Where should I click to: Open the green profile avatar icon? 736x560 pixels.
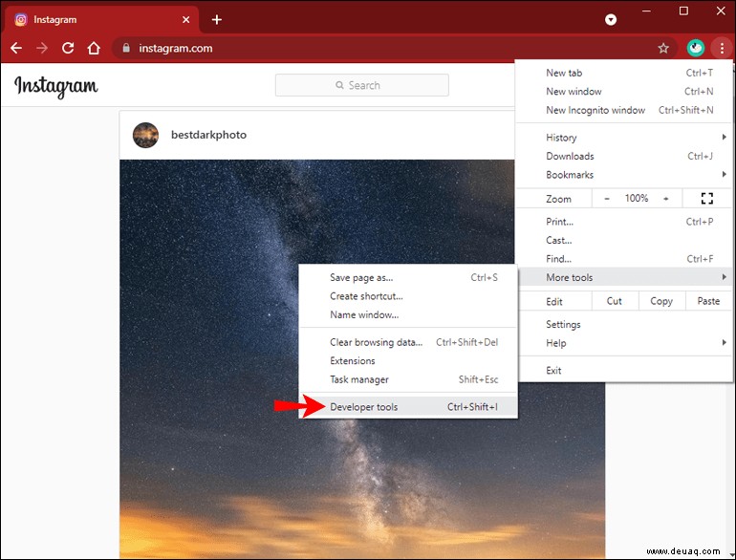click(x=695, y=48)
